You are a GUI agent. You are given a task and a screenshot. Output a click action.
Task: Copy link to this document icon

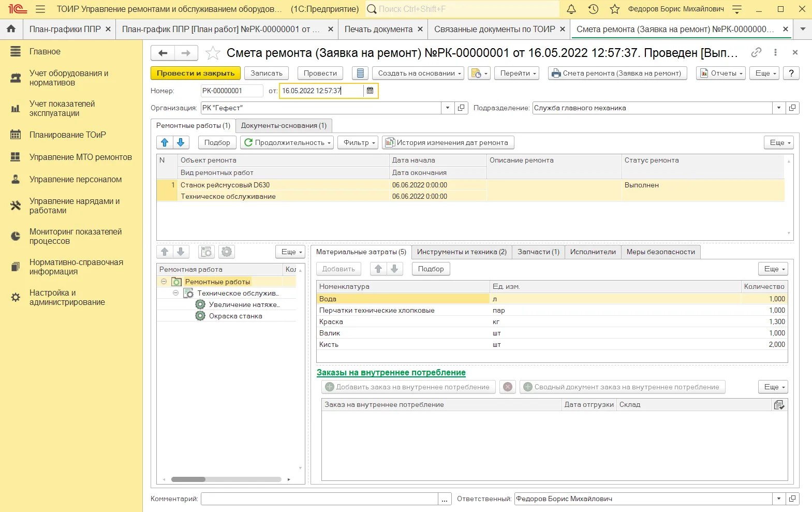756,52
